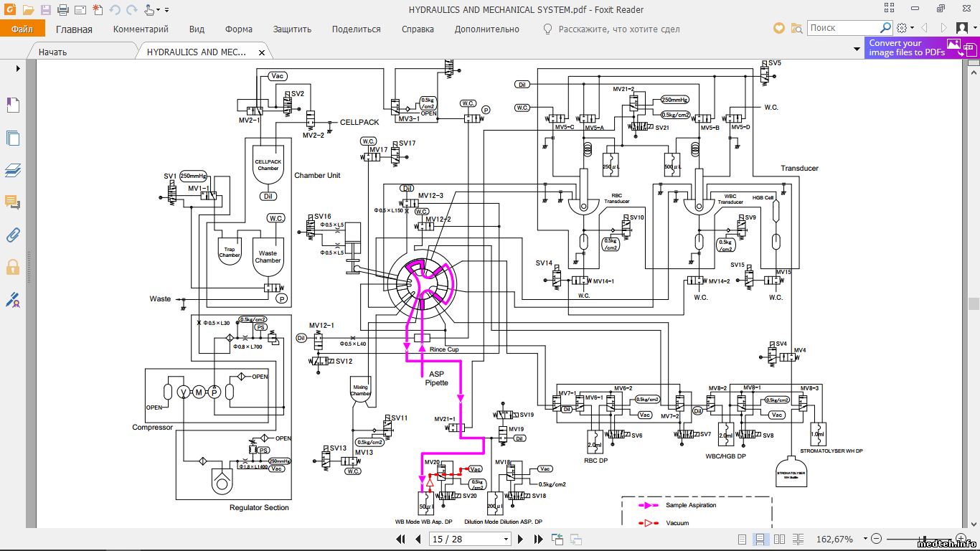980x551 pixels.
Task: Click the zoom slider at the bottom
Action: (918, 539)
